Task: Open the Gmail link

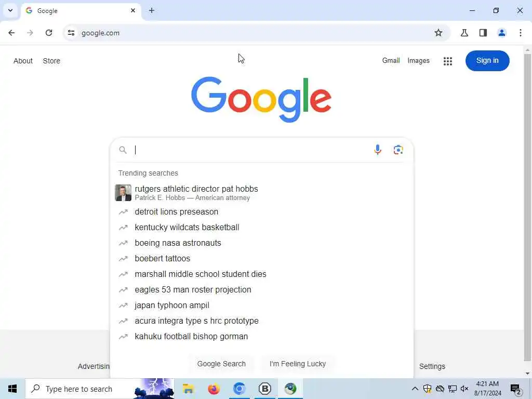Action: pyautogui.click(x=391, y=61)
